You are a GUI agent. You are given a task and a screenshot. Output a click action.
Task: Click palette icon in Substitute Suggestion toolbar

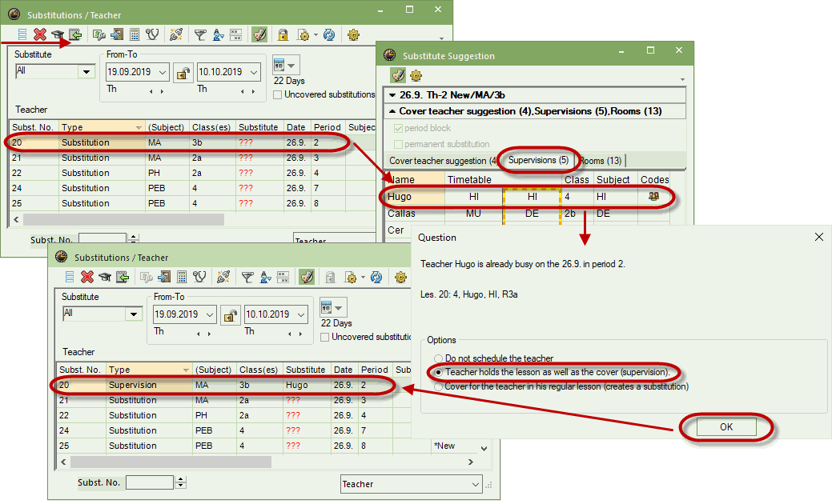pyautogui.click(x=398, y=75)
